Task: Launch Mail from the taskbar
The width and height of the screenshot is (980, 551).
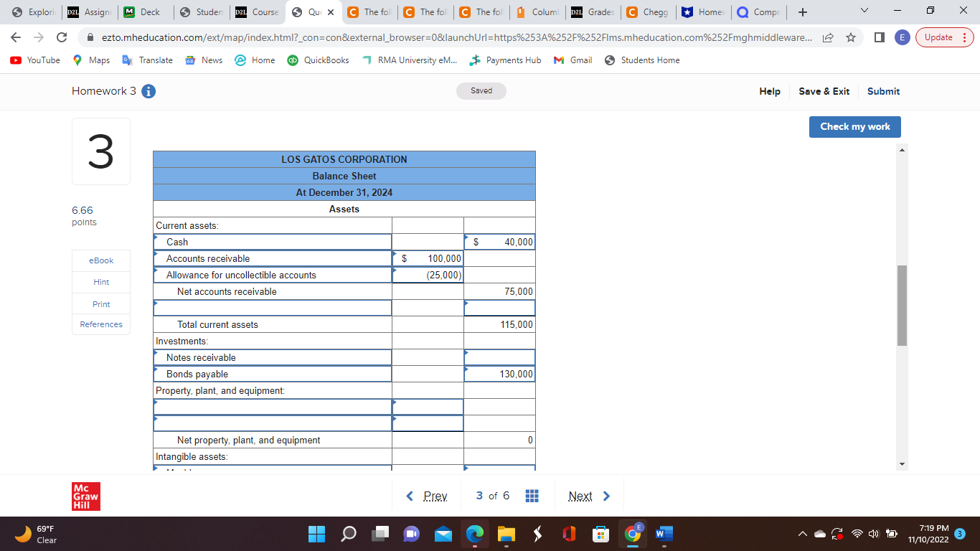Action: [x=444, y=534]
